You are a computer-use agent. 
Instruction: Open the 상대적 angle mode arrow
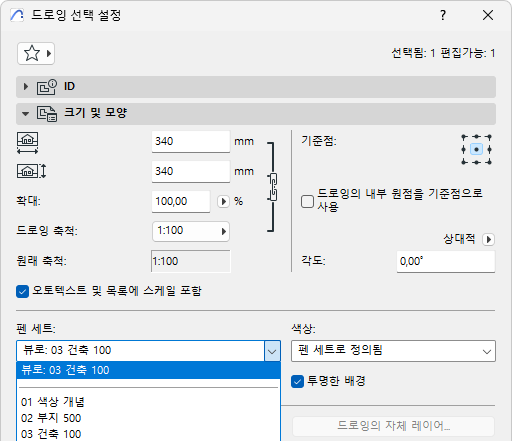tap(489, 239)
